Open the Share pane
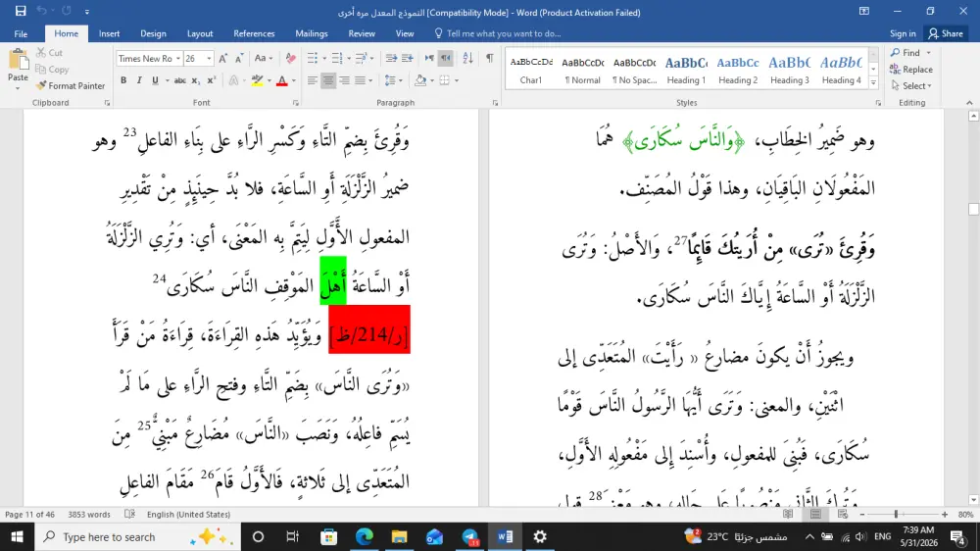The image size is (980, 551). [946, 33]
